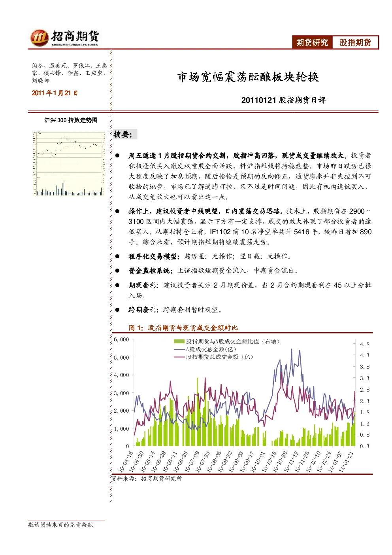Click the China Merchants Futures logo icon
Screen dimensions: 392x555
(x=39, y=38)
